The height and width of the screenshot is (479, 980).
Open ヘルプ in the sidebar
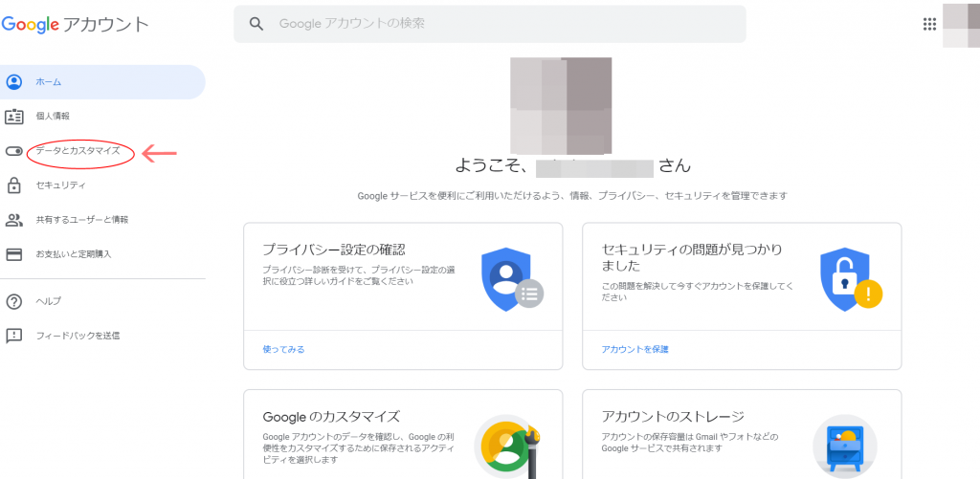(48, 301)
